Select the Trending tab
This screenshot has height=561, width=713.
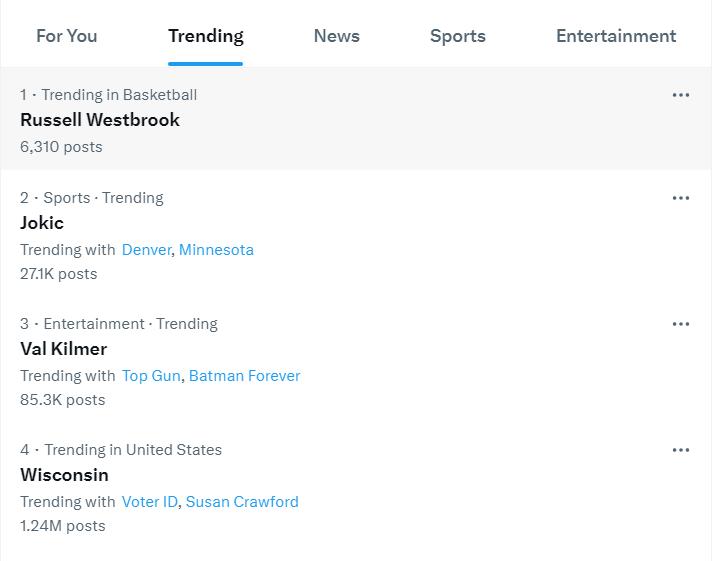pyautogui.click(x=206, y=36)
